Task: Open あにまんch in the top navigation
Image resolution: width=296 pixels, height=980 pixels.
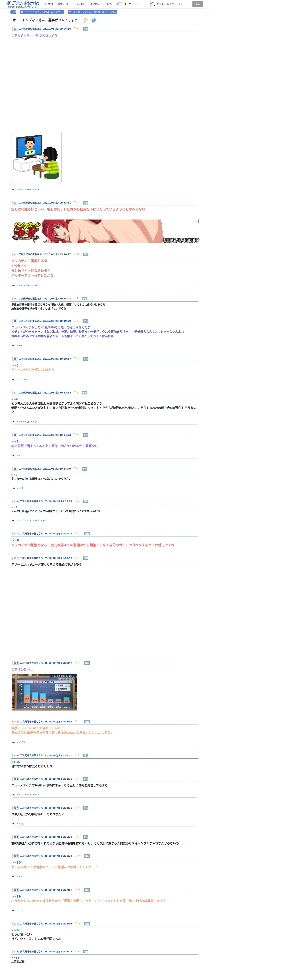Action: pyautogui.click(x=96, y=4)
